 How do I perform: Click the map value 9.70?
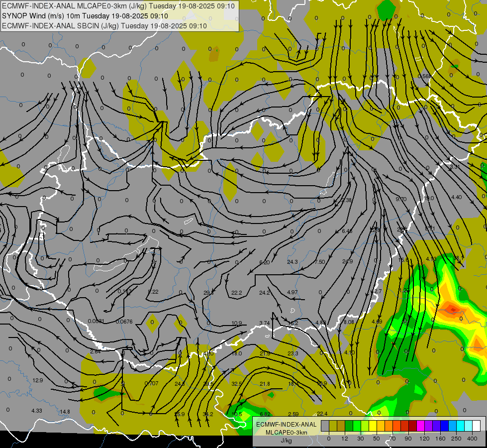pyautogui.click(x=401, y=199)
